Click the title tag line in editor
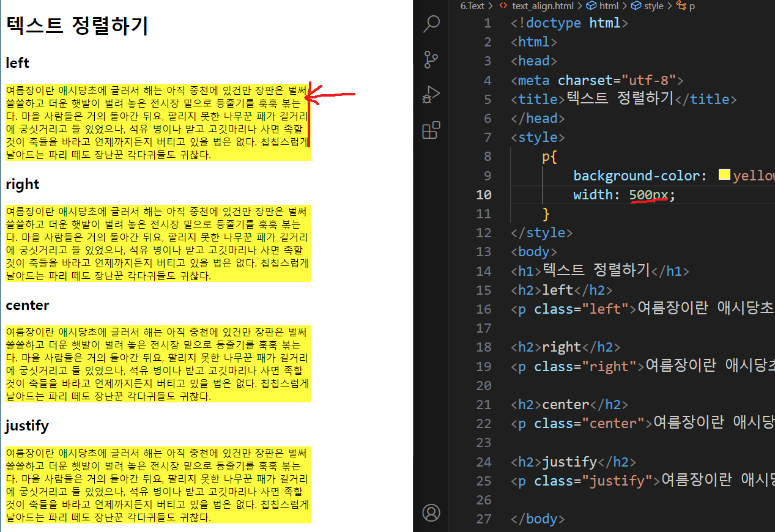Viewport: 775px width, 532px height. (624, 99)
